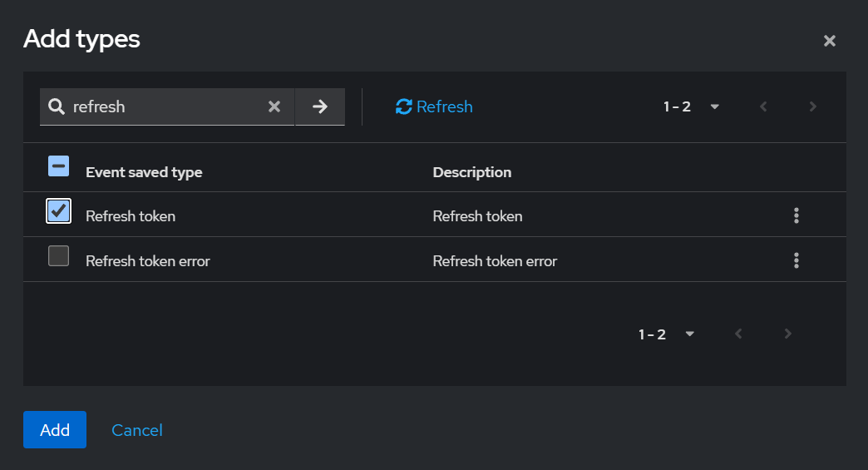The width and height of the screenshot is (868, 470).
Task: Click the Cancel link
Action: click(137, 430)
